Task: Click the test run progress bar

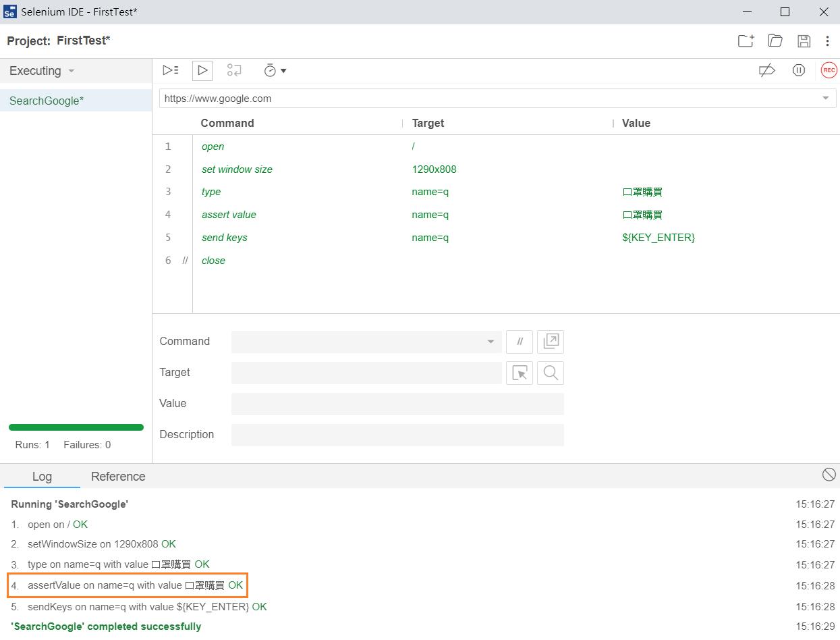Action: tap(76, 427)
